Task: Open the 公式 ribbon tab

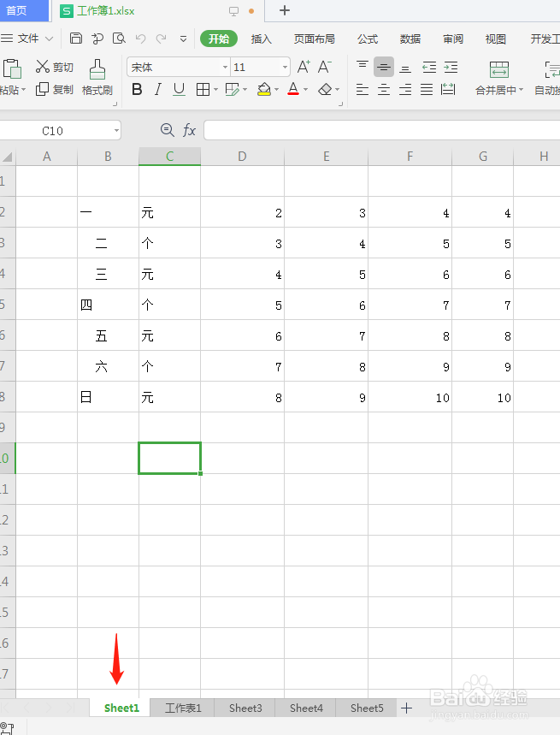Action: point(368,39)
